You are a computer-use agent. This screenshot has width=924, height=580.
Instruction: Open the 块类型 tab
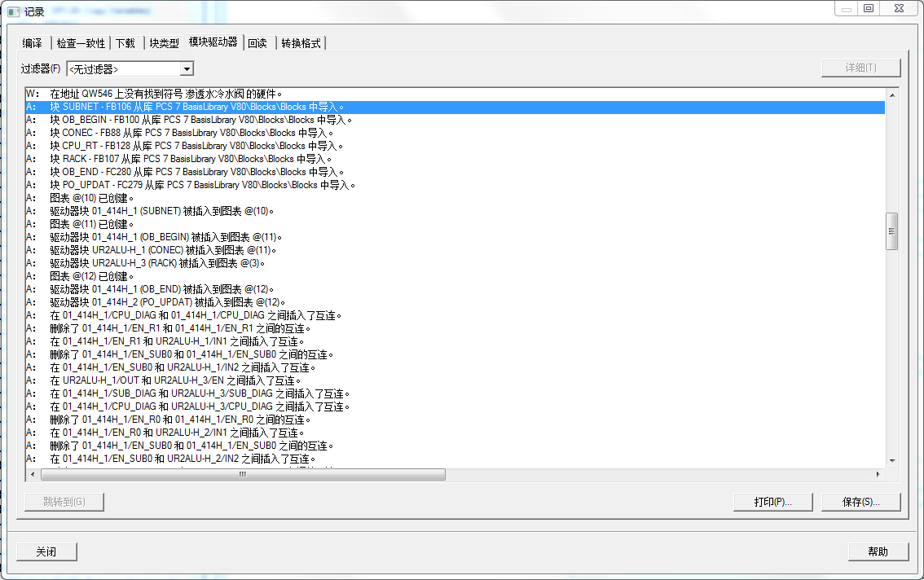164,42
